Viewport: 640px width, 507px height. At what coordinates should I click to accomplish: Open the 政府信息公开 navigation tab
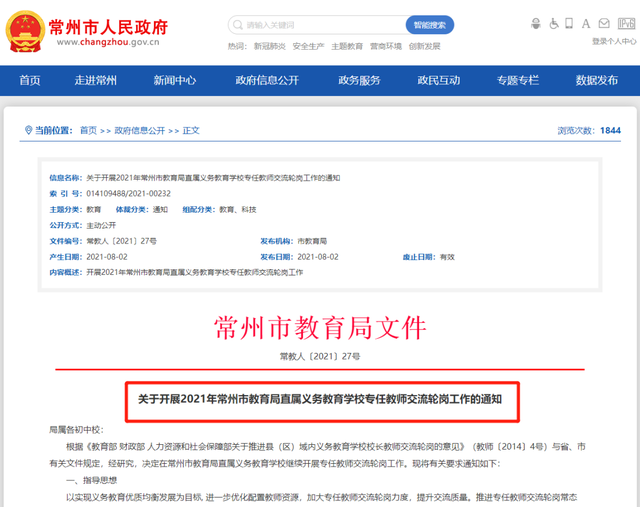267,80
